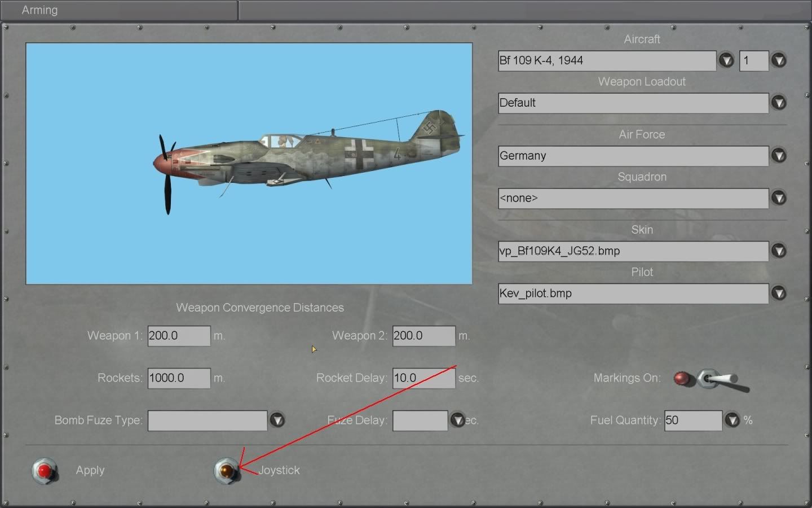Click the Weapon 1 convergence field
The height and width of the screenshot is (508, 812).
(x=179, y=336)
